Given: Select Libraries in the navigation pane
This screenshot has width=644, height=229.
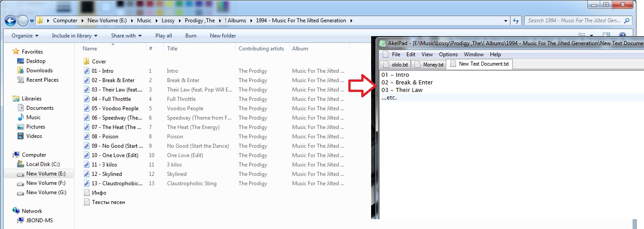Looking at the screenshot, I should (x=31, y=99).
